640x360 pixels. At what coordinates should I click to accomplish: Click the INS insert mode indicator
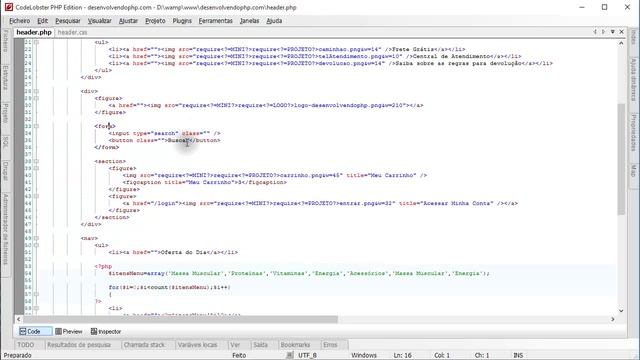(518, 356)
